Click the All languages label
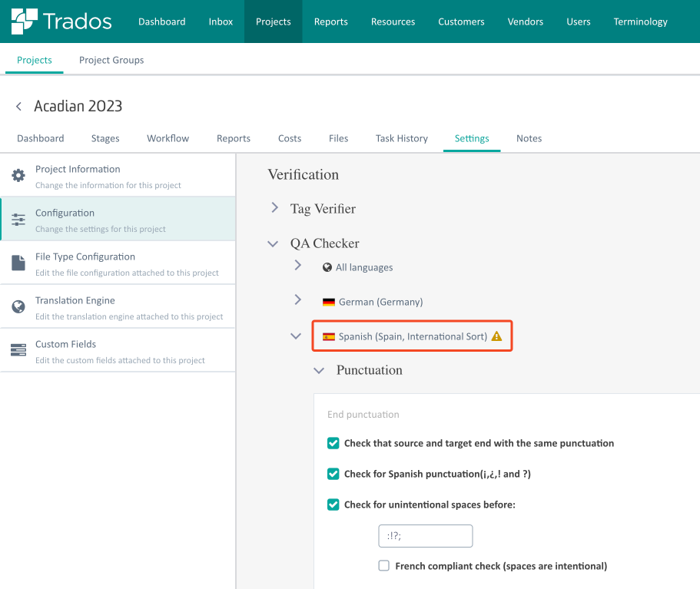700x589 pixels. 364,267
